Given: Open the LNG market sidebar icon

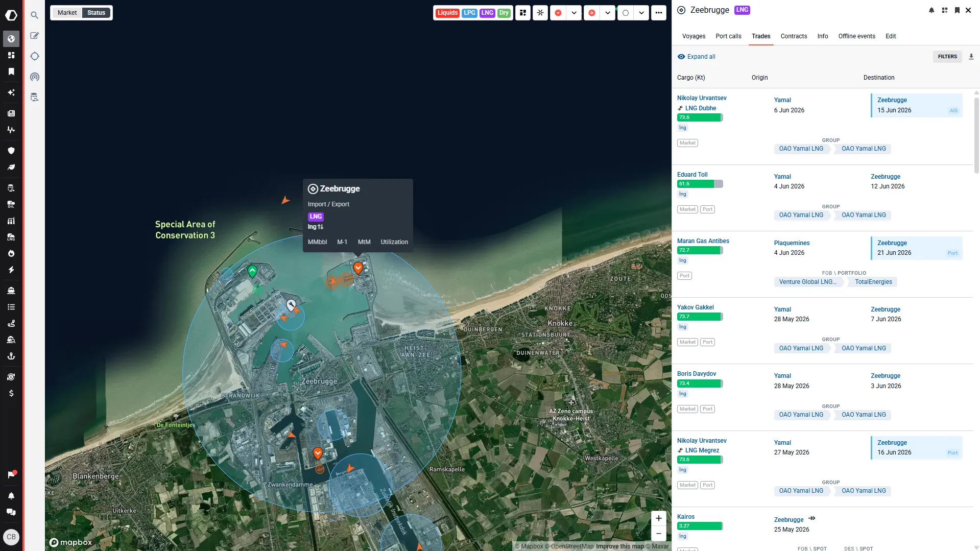Looking at the screenshot, I should click(x=11, y=237).
